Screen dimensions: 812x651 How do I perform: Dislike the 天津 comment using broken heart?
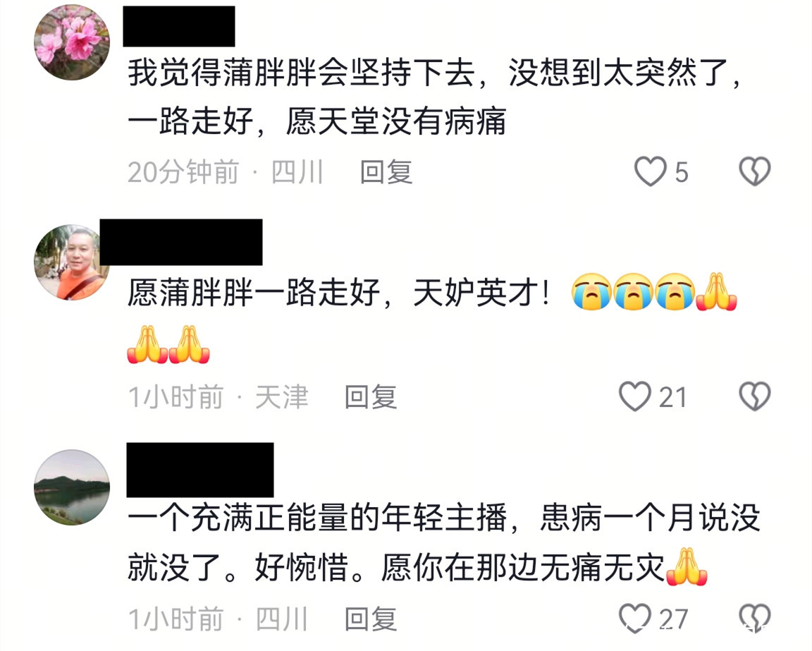(x=754, y=397)
